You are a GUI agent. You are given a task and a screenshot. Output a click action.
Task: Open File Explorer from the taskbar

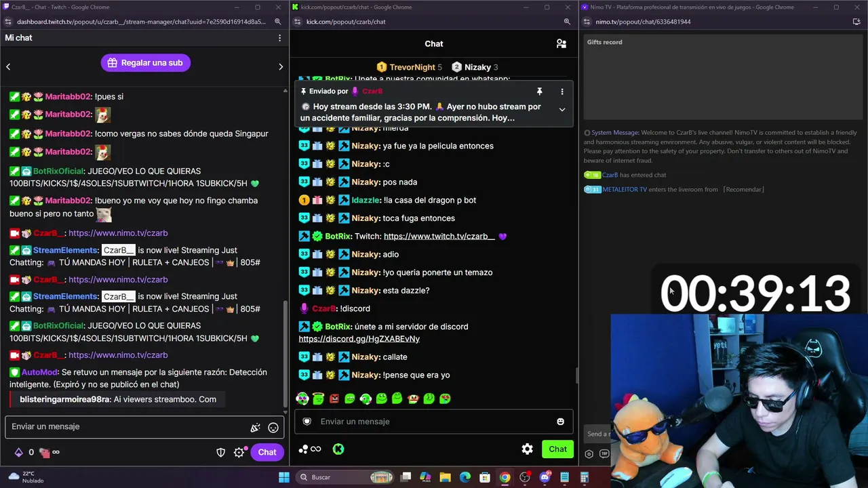click(x=445, y=477)
